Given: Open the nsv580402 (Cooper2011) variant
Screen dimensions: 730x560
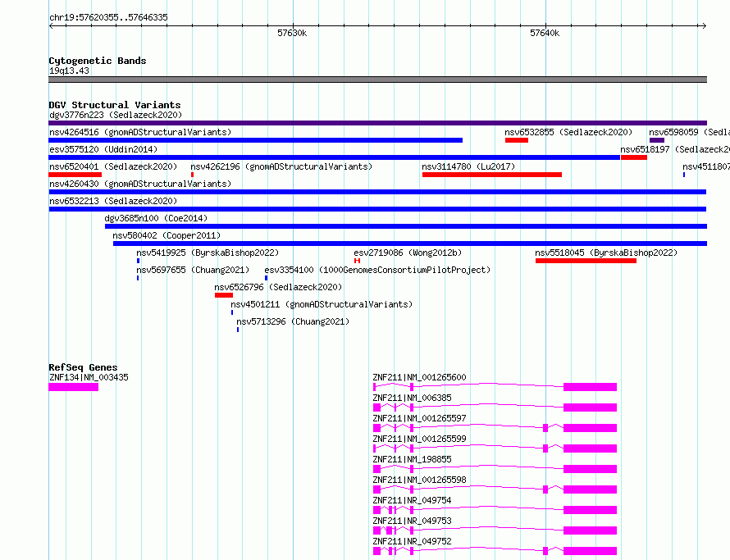Looking at the screenshot, I should tap(167, 235).
